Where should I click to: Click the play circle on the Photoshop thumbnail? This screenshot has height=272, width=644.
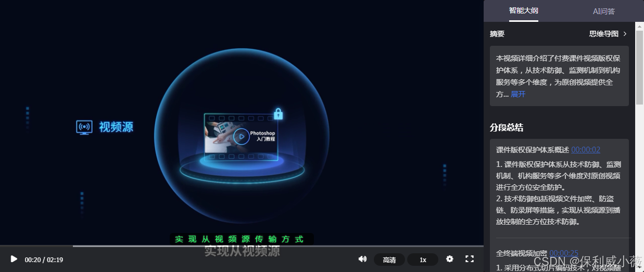click(241, 137)
